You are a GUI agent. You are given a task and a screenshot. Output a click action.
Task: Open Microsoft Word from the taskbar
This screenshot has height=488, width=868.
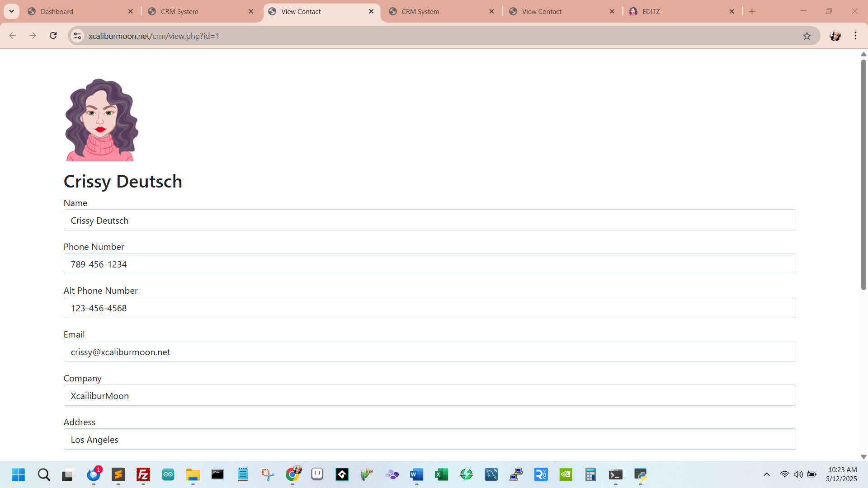click(417, 474)
